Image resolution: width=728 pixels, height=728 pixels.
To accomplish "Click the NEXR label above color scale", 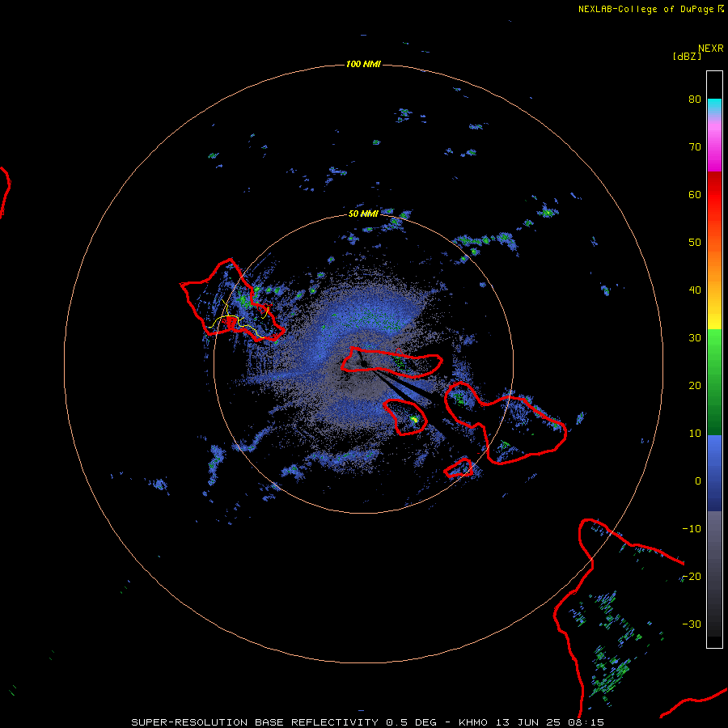I will [x=711, y=49].
